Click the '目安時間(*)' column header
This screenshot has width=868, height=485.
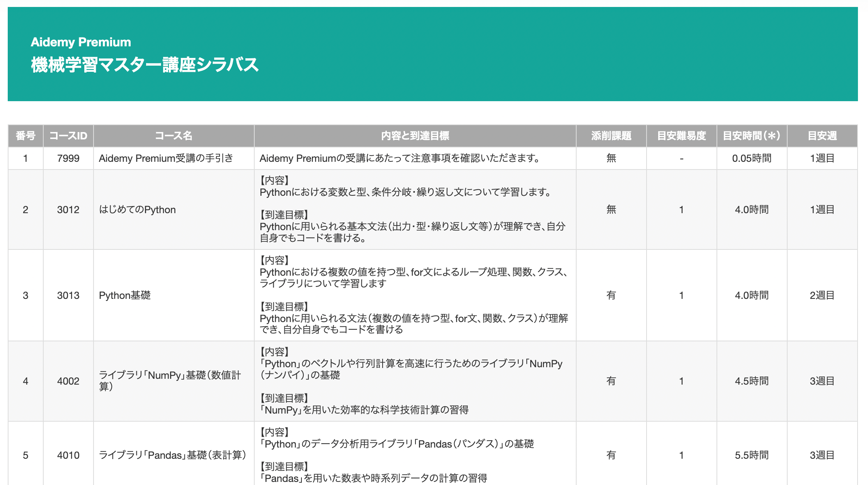[752, 136]
